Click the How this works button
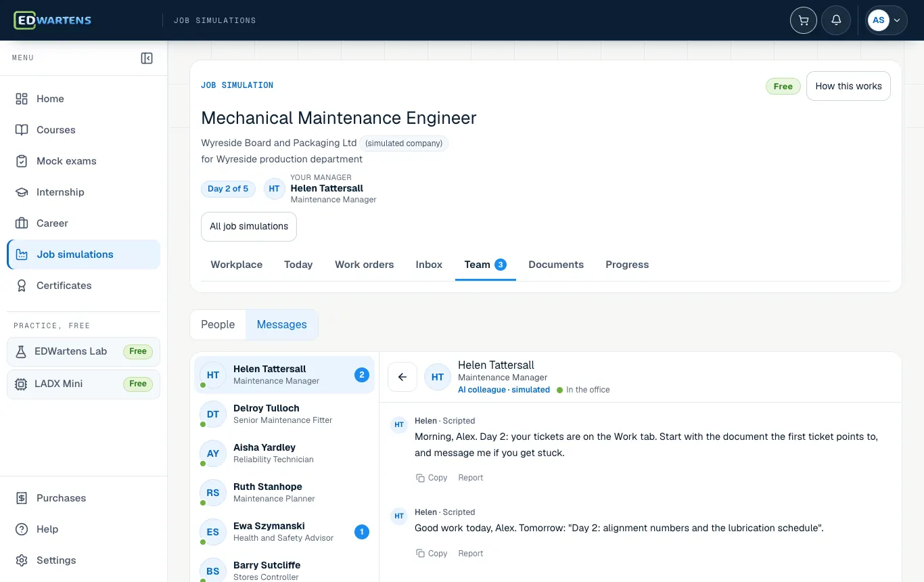The width and height of the screenshot is (924, 582). pyautogui.click(x=848, y=86)
